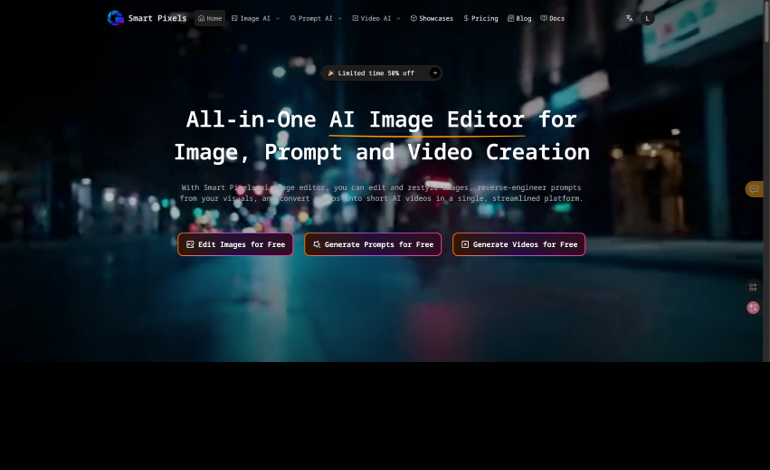Click Generate Videos for Free button
Viewport: 770px width, 470px height.
coord(519,244)
